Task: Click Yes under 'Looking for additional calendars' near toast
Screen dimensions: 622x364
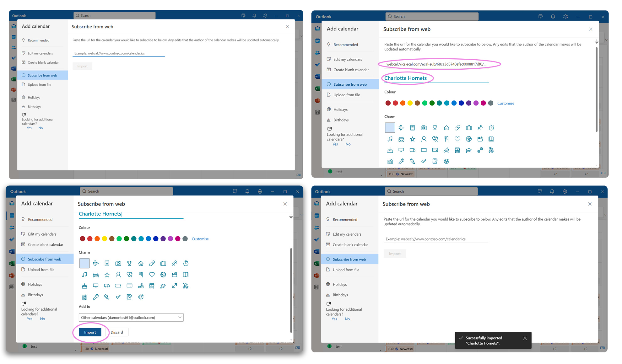Action: point(334,319)
